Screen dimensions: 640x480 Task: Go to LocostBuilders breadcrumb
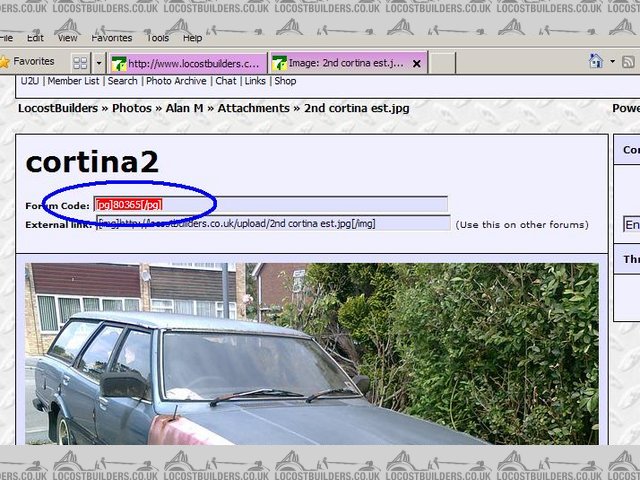click(x=58, y=108)
